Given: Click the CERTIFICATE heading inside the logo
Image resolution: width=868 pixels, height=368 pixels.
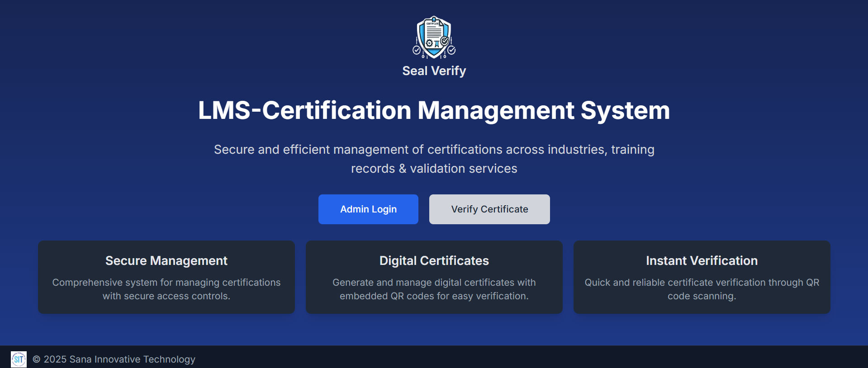Looking at the screenshot, I should (432, 24).
